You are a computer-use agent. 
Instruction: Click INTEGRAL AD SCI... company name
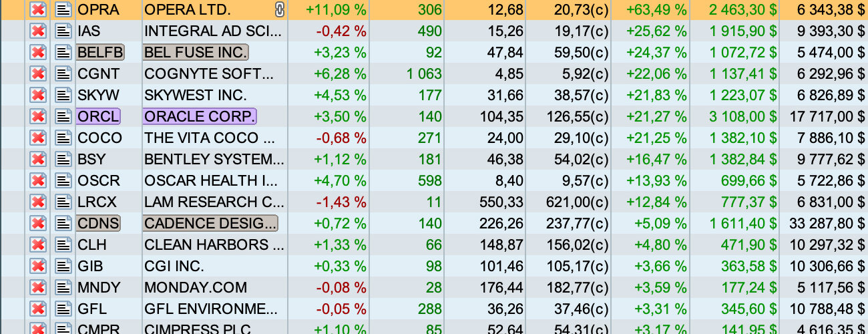pos(214,31)
